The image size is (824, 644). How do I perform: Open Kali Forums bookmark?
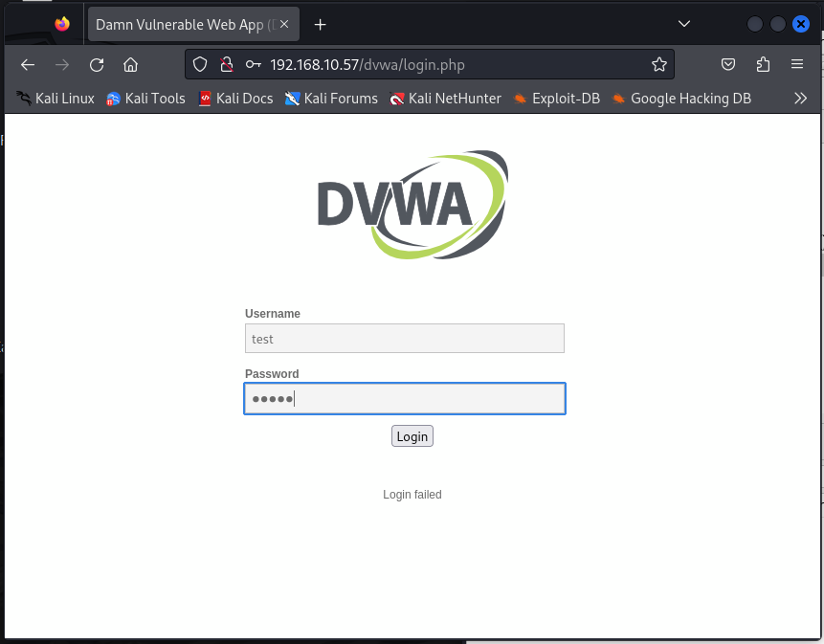(331, 99)
